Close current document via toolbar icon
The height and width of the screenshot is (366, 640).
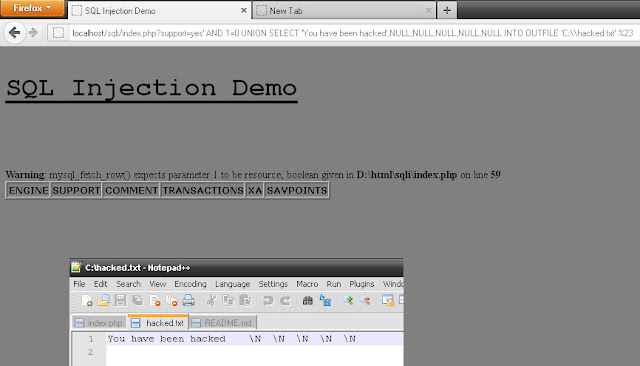[x=155, y=301]
